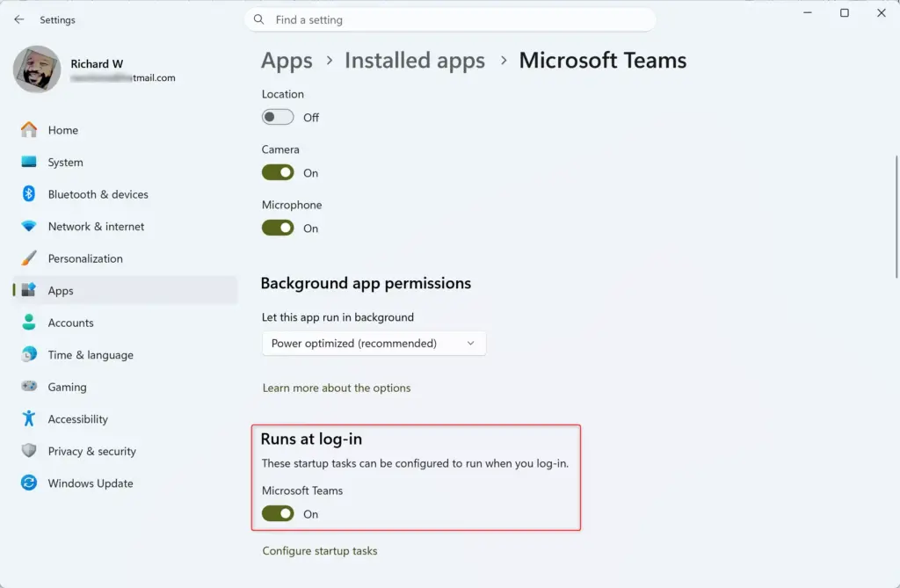The height and width of the screenshot is (588, 900).
Task: Go to Gaming settings
Action: 125,387
